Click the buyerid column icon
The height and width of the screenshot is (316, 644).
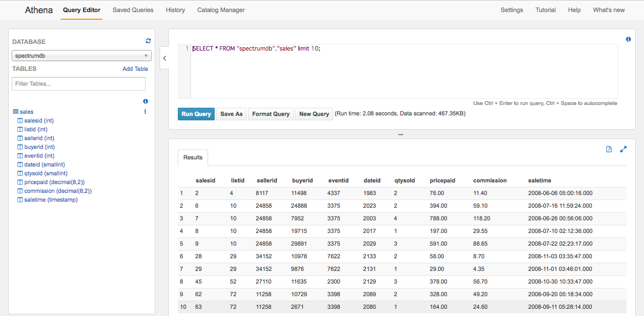tap(20, 147)
